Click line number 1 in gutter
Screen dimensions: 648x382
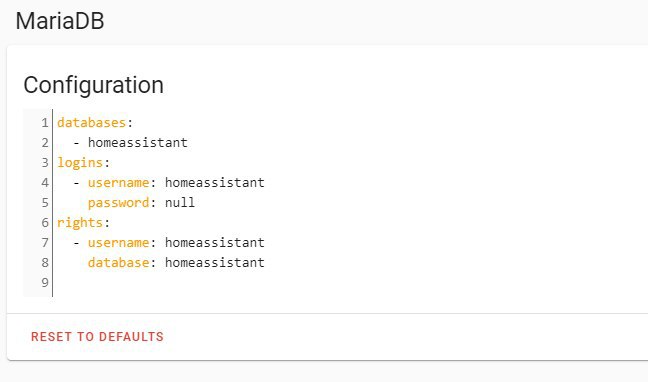tap(45, 123)
